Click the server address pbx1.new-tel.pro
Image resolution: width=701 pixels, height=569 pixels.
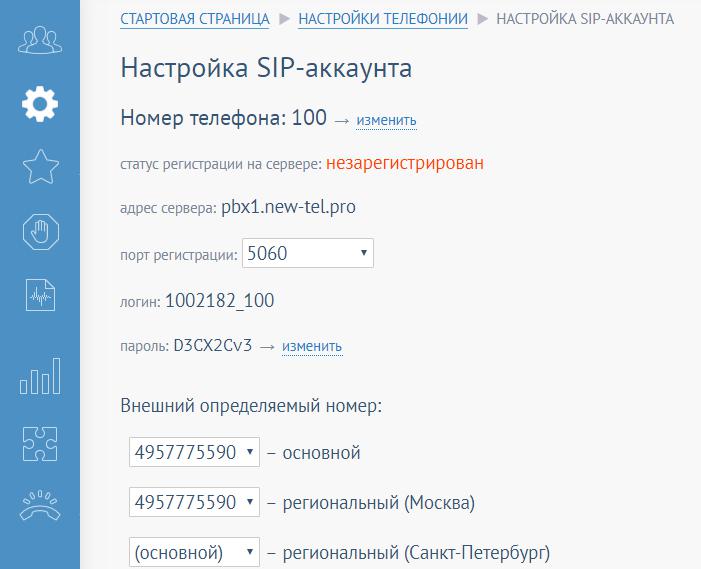288,208
